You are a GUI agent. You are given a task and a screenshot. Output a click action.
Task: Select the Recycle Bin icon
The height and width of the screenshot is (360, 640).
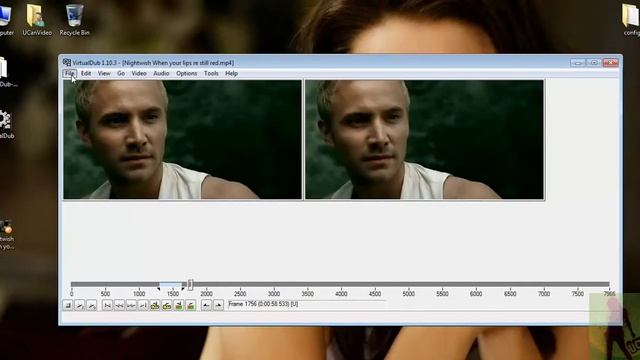click(74, 20)
